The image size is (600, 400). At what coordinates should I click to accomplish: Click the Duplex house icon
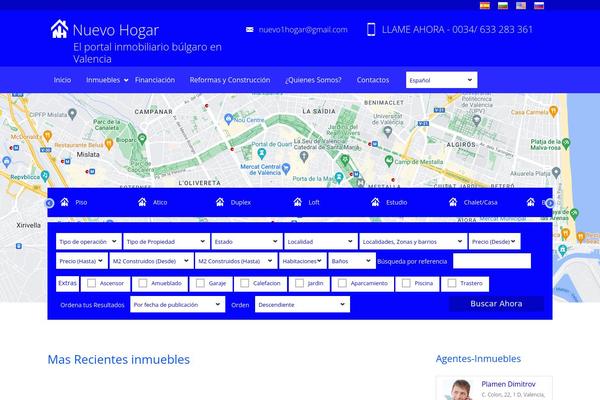point(220,202)
